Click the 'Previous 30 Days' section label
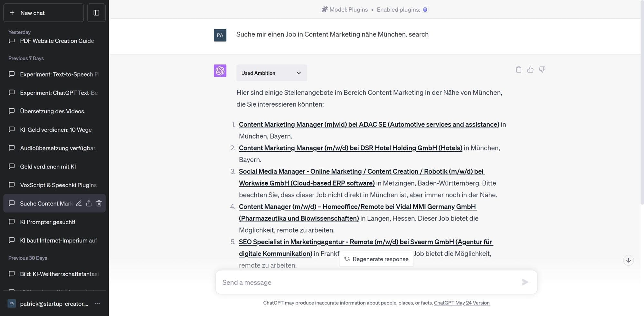The width and height of the screenshot is (644, 316). (x=28, y=258)
